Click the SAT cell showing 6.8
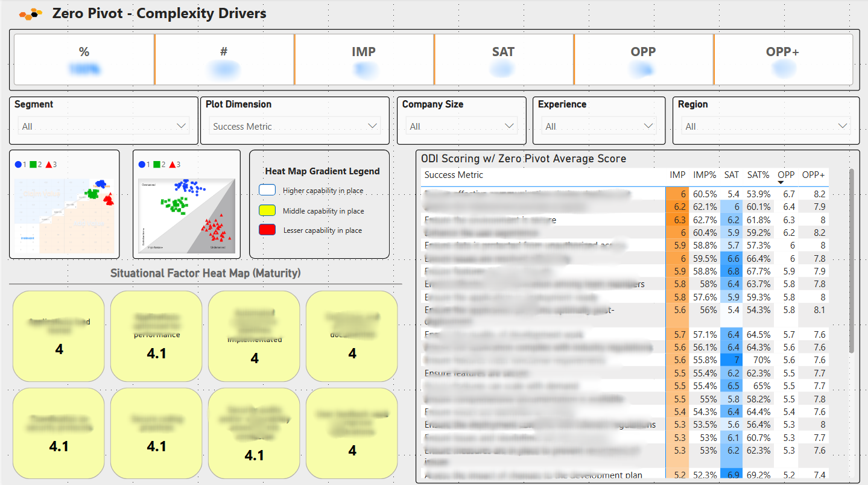 click(730, 271)
